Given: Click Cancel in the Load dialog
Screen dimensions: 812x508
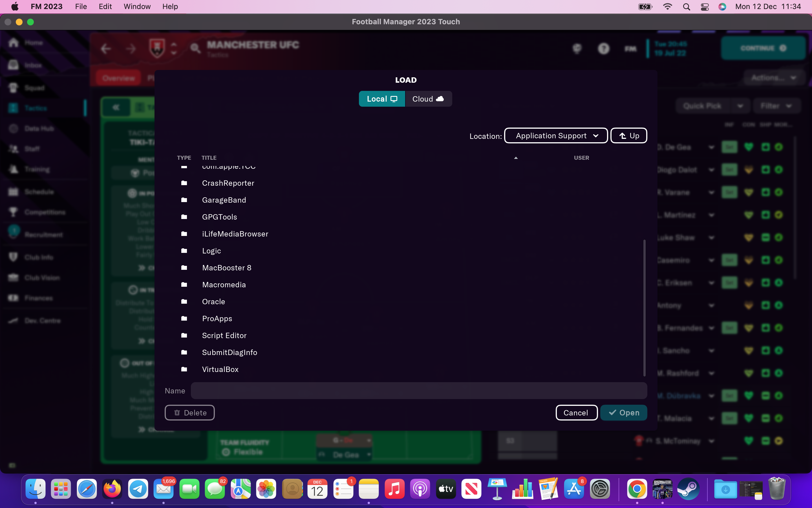Looking at the screenshot, I should 576,413.
